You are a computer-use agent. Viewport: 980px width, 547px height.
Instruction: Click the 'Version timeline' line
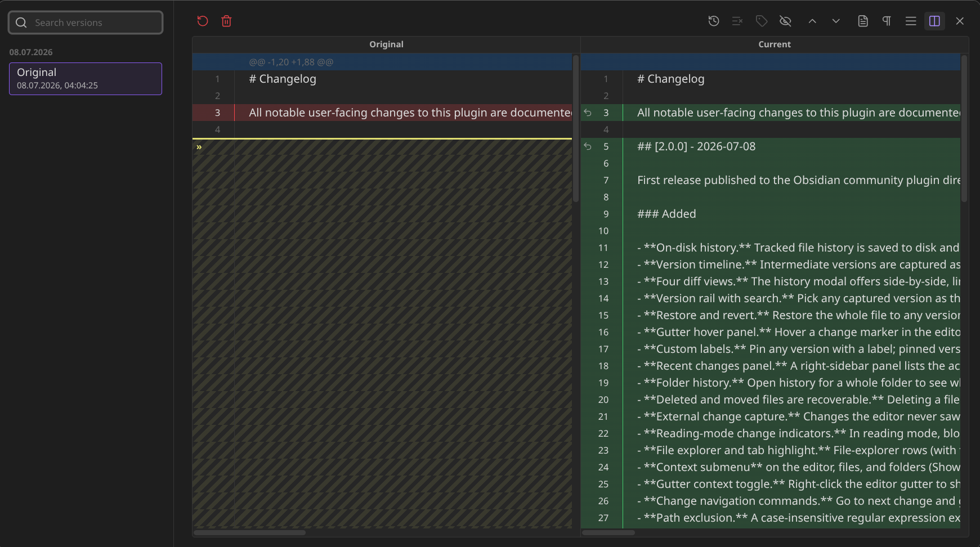[771, 264]
